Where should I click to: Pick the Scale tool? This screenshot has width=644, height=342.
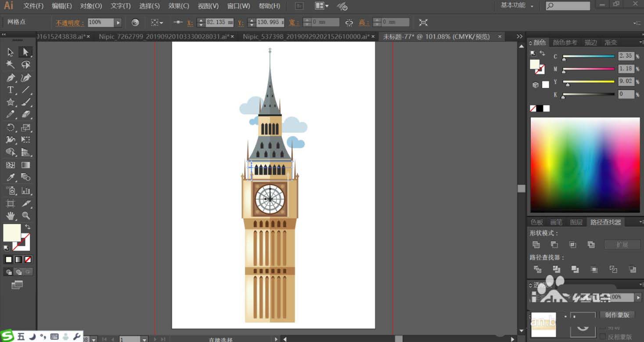[x=25, y=127]
